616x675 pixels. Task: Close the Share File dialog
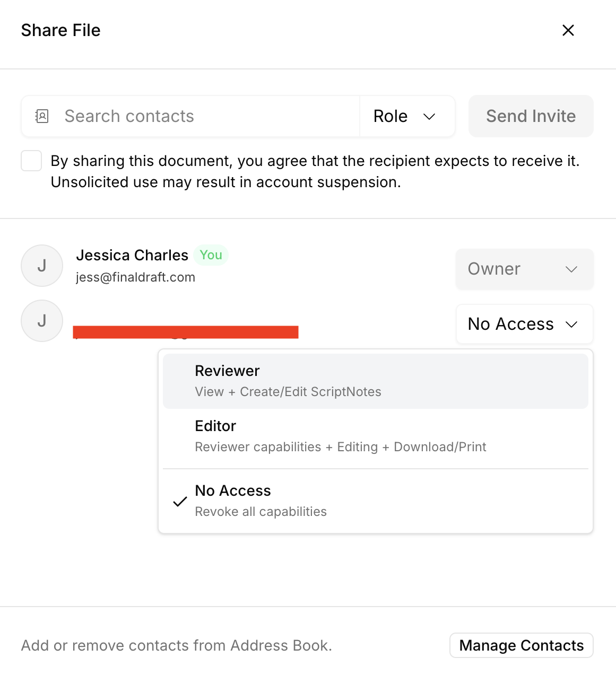568,30
